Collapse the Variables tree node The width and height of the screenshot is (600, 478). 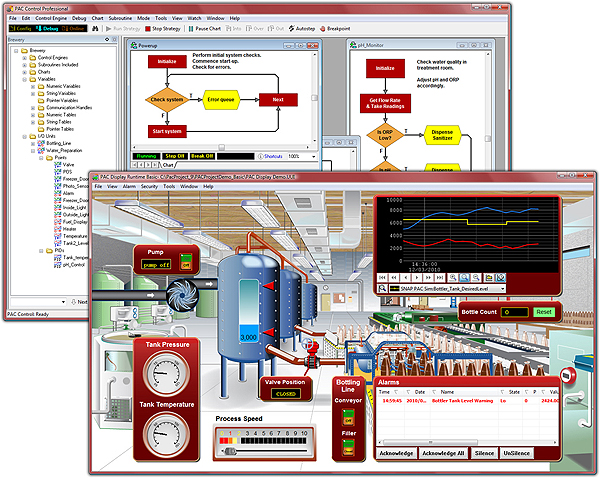point(24,79)
